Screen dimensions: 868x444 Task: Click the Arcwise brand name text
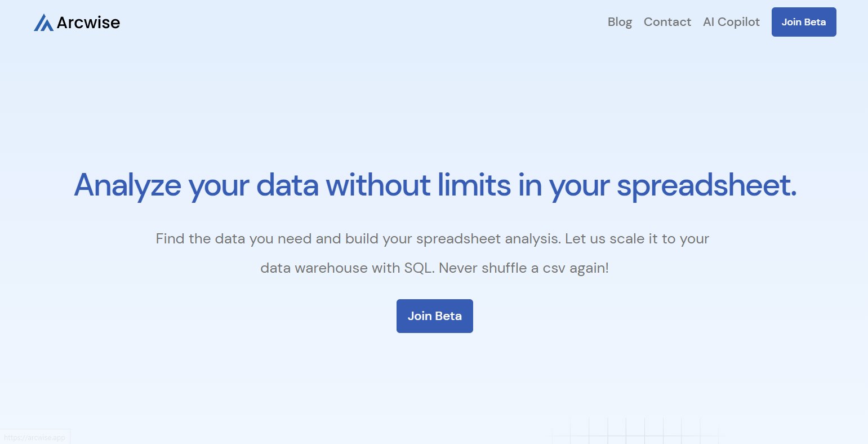pyautogui.click(x=88, y=23)
